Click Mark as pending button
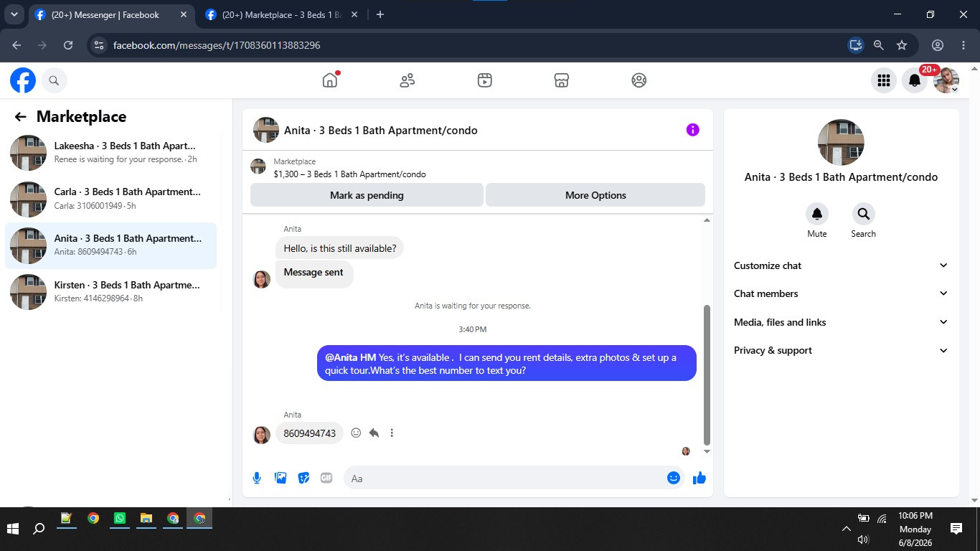 367,195
